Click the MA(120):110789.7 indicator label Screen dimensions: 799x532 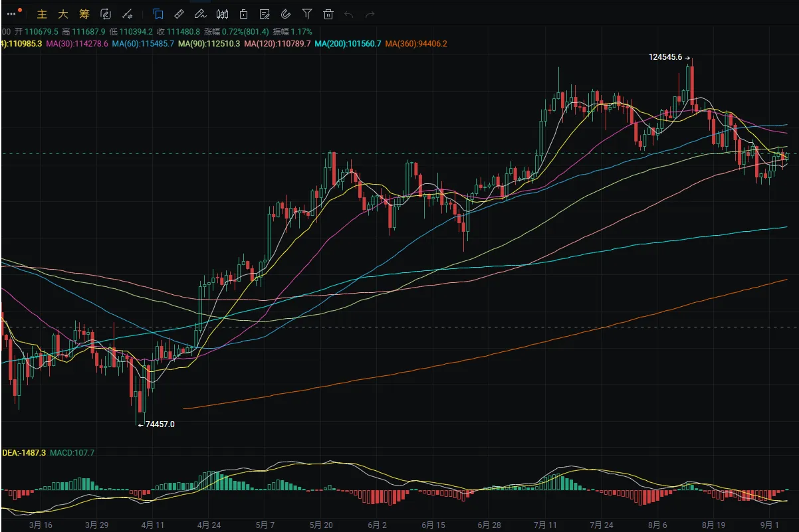click(x=278, y=44)
